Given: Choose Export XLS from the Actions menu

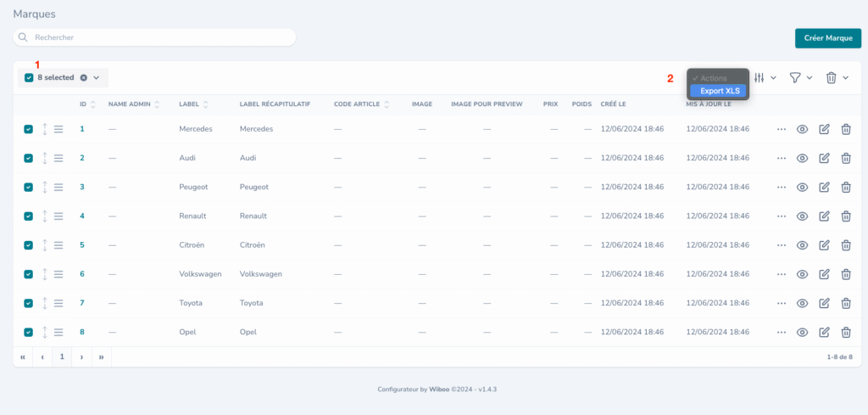Looking at the screenshot, I should tap(719, 91).
